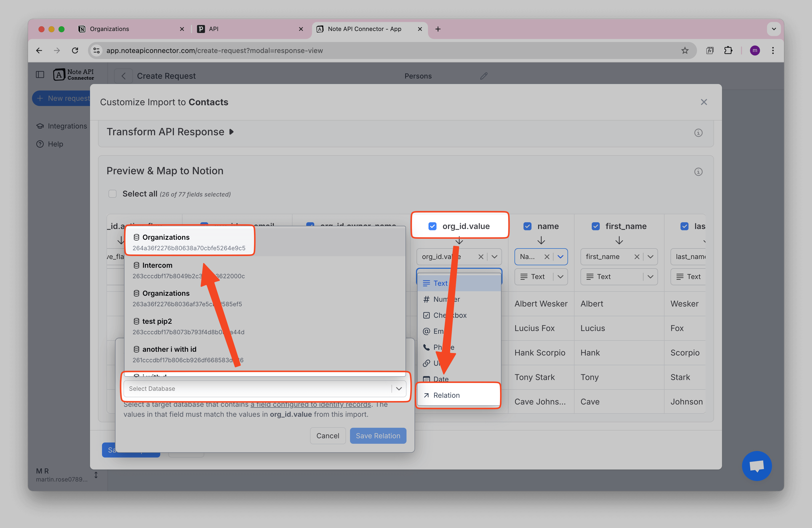Toggle the Select all checkbox
The height and width of the screenshot is (528, 812).
(x=112, y=194)
